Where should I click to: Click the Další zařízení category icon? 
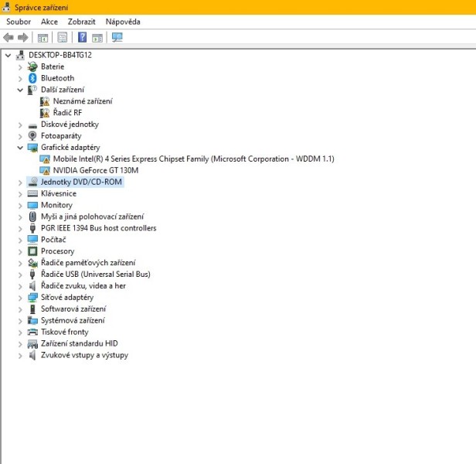click(32, 90)
